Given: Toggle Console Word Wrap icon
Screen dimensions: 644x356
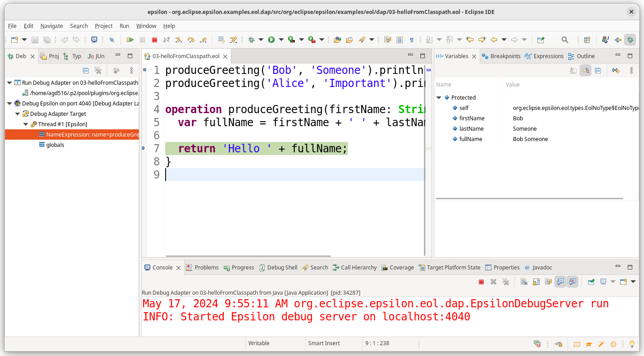Looking at the screenshot, I should click(548, 282).
